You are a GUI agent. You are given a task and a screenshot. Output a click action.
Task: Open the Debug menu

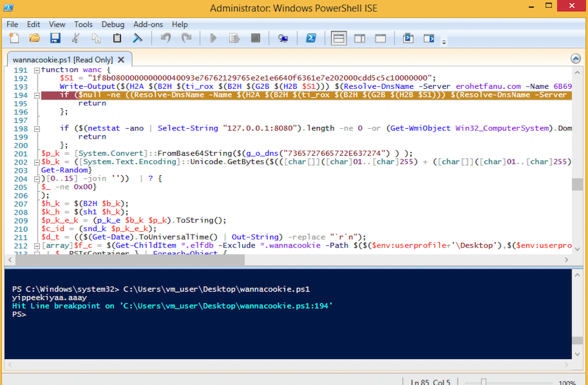(x=113, y=24)
